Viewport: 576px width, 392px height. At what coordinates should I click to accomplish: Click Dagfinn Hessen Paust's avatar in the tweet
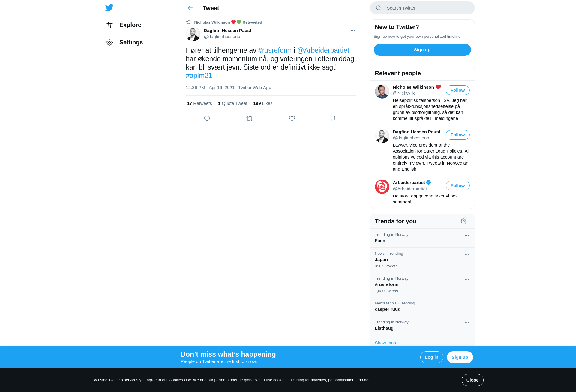pyautogui.click(x=193, y=34)
